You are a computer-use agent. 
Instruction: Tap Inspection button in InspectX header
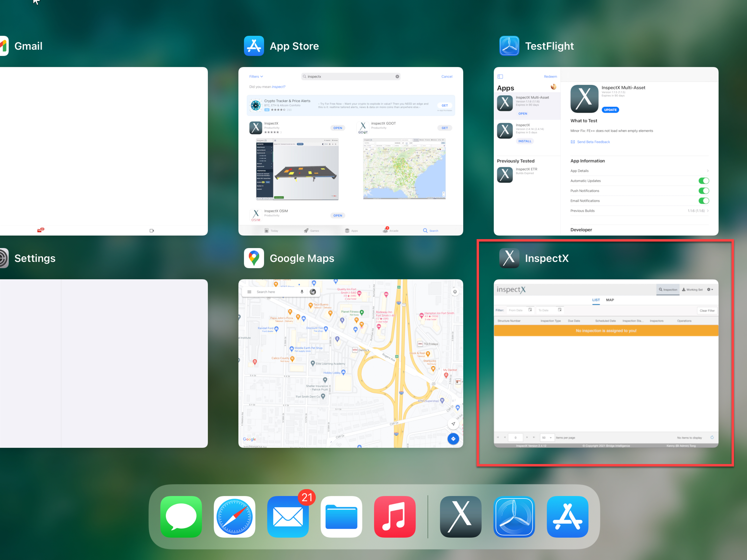(x=668, y=290)
